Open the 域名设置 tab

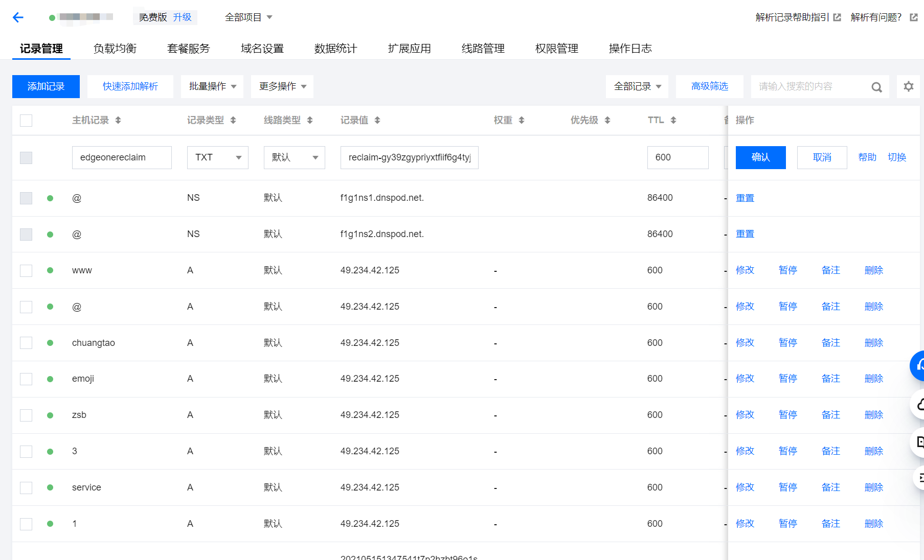262,49
